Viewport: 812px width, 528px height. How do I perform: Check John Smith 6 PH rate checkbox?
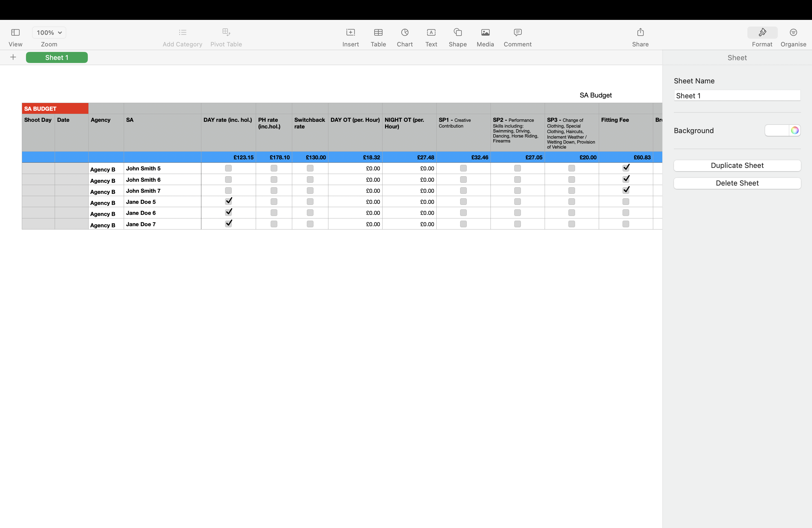click(274, 179)
